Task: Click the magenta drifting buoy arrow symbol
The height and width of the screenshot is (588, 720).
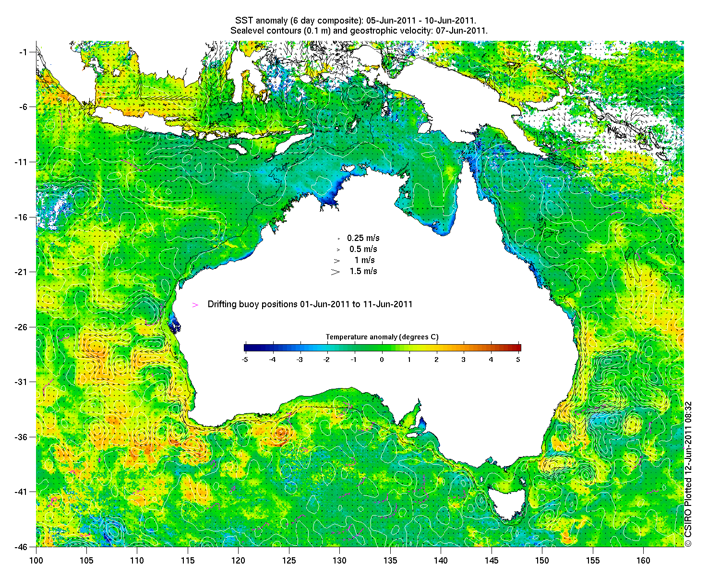Action: coord(195,305)
